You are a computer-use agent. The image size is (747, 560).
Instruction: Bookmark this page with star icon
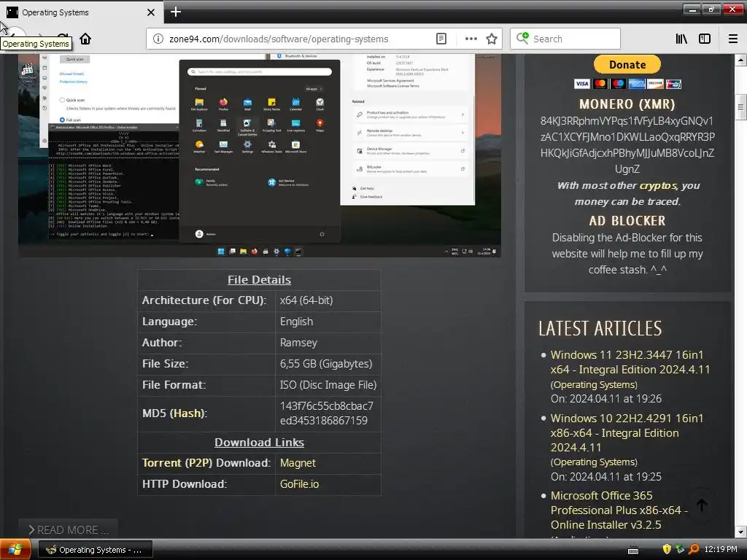click(492, 39)
